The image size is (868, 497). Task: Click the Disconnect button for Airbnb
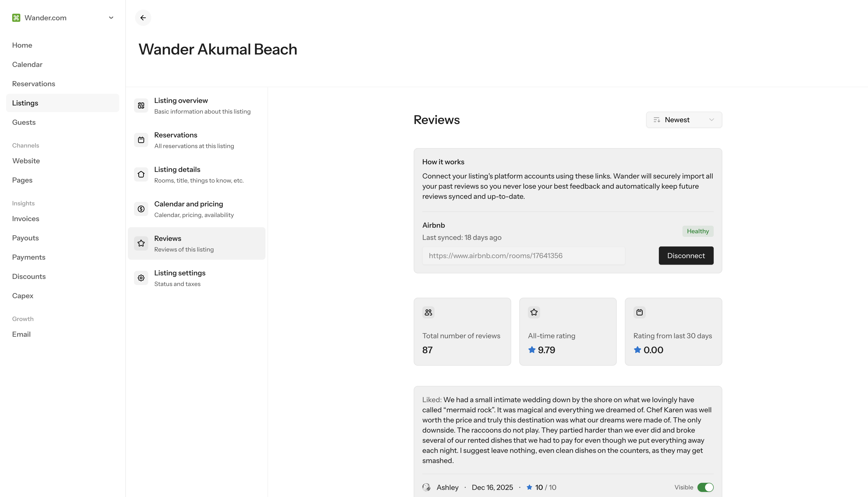[x=686, y=256]
